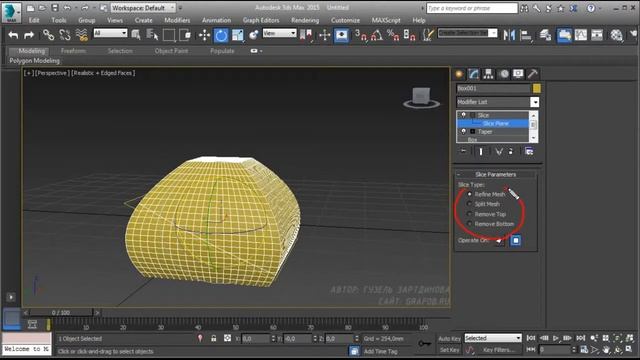This screenshot has width=640, height=360.
Task: Activate the Select and Scale tool
Action: pos(238,36)
